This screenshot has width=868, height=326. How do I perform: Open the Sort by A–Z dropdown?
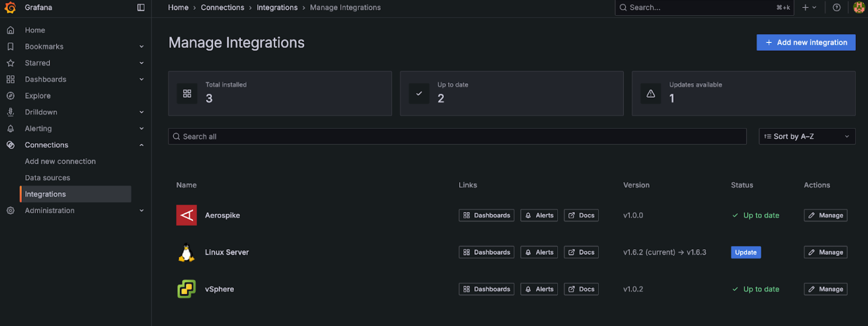tap(806, 136)
